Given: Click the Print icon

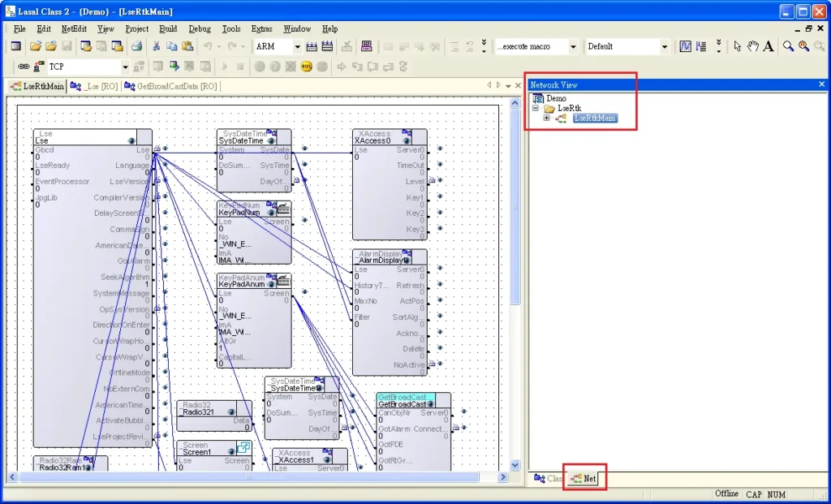Looking at the screenshot, I should point(136,46).
